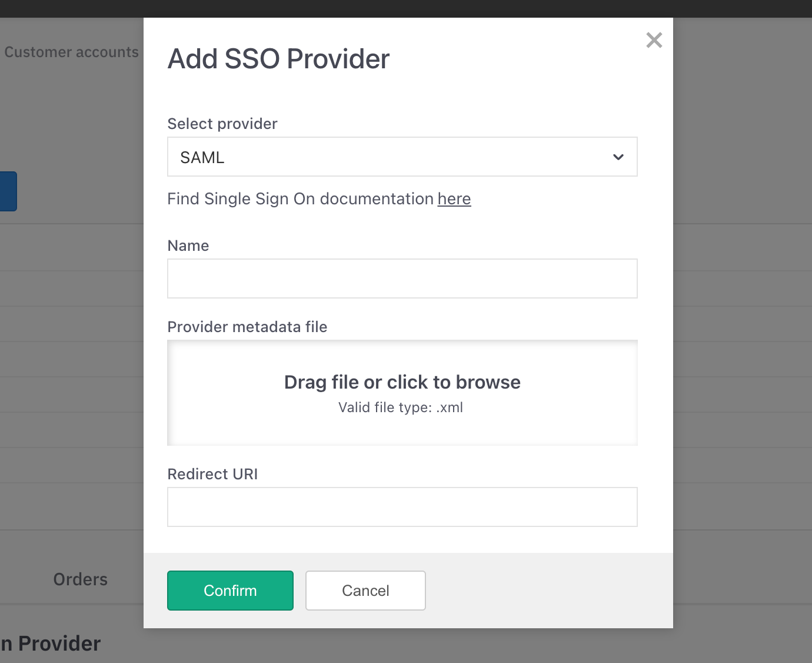Open the documentation 'here' link
Viewport: 812px width, 663px height.
pos(454,199)
